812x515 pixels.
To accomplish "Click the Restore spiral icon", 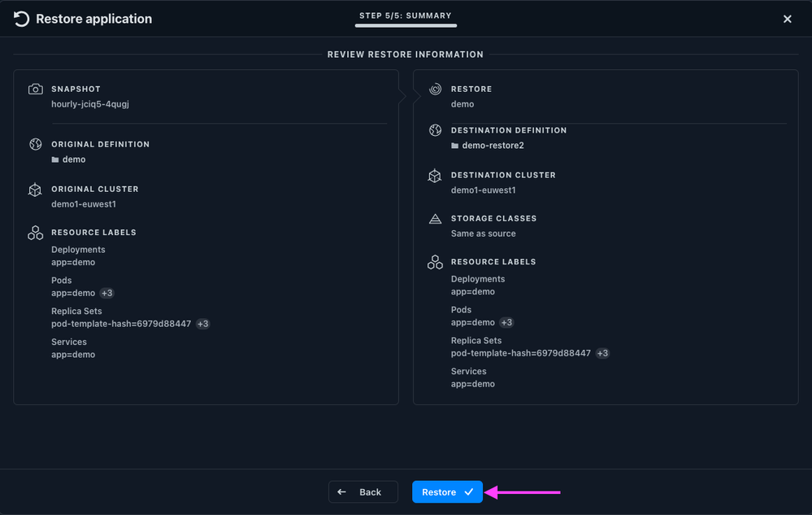I will click(x=435, y=89).
